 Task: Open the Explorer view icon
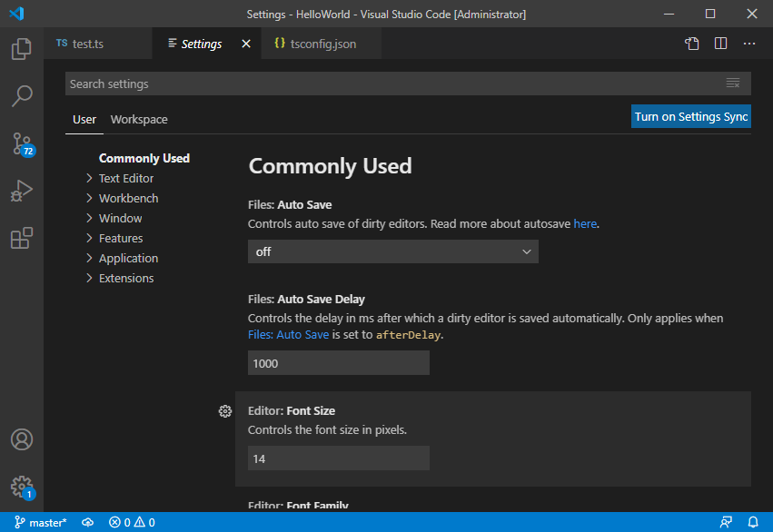(x=22, y=49)
